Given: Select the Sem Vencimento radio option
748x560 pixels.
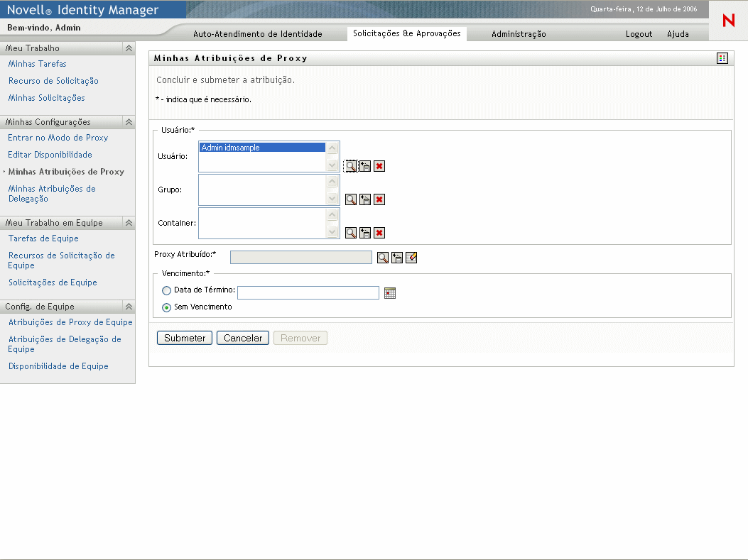Looking at the screenshot, I should [x=167, y=307].
